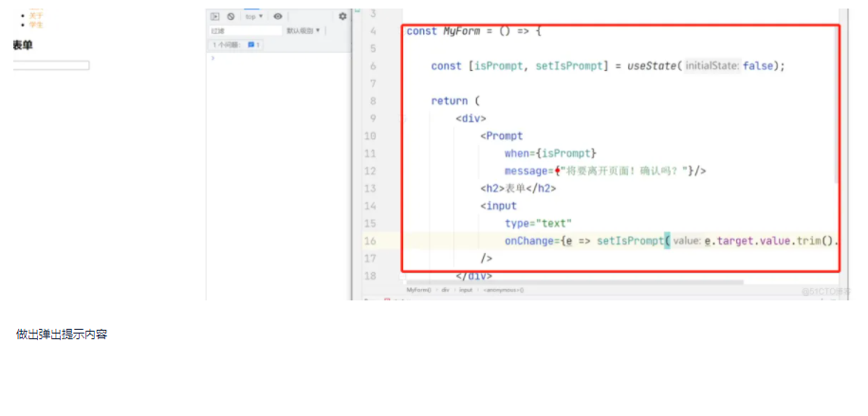The image size is (868, 416).
Task: Select the <anonymous>() breadcrumb in editor
Action: pos(503,290)
